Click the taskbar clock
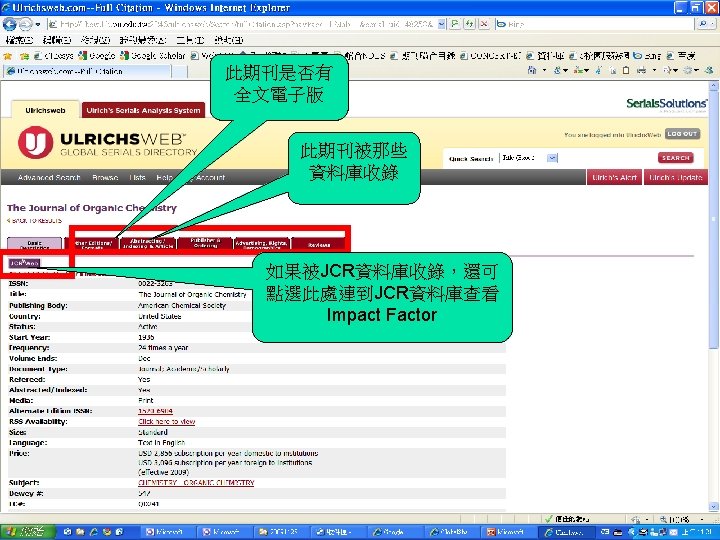The height and width of the screenshot is (540, 720). (x=698, y=532)
